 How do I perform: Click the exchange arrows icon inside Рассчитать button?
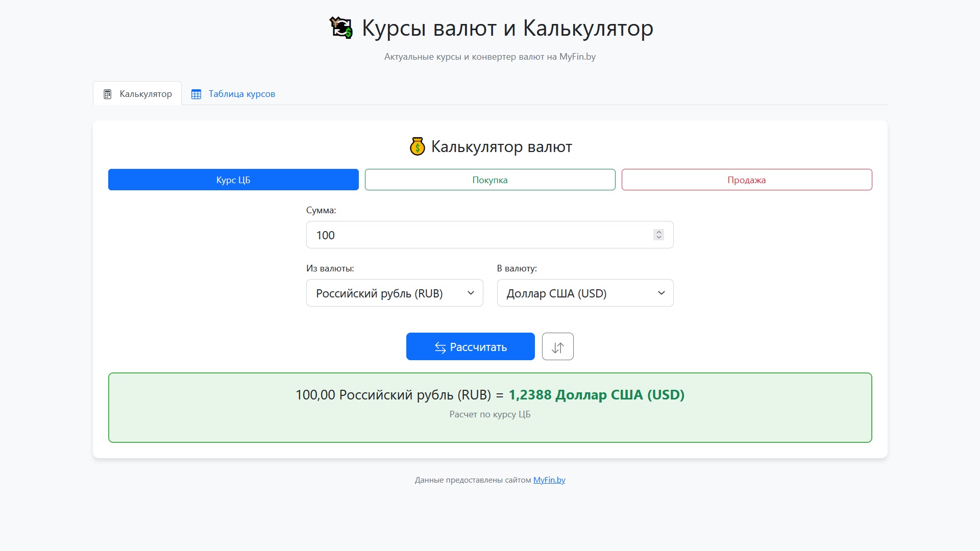point(440,347)
